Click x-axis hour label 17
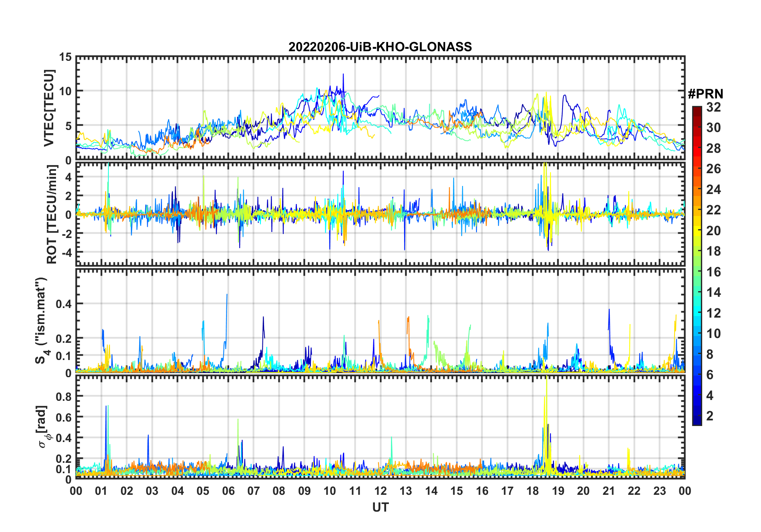This screenshot has height=532, width=761. [507, 491]
